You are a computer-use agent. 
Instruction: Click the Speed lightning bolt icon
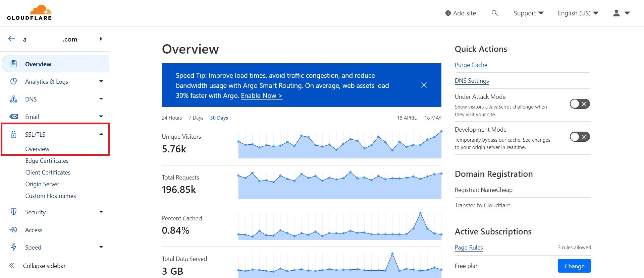click(x=13, y=247)
